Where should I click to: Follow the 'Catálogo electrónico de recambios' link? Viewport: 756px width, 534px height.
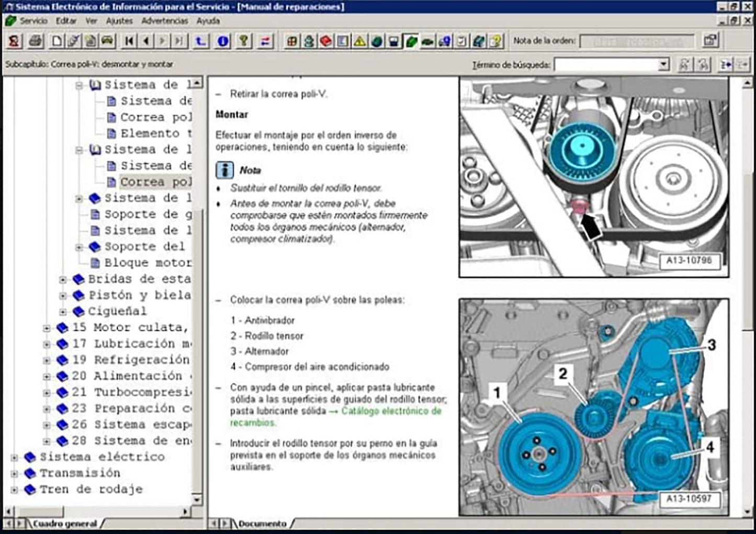[x=391, y=411]
